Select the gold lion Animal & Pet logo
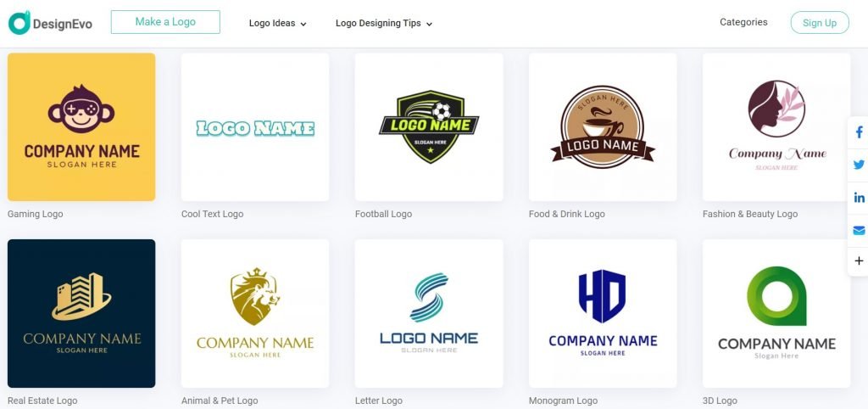 coord(255,313)
